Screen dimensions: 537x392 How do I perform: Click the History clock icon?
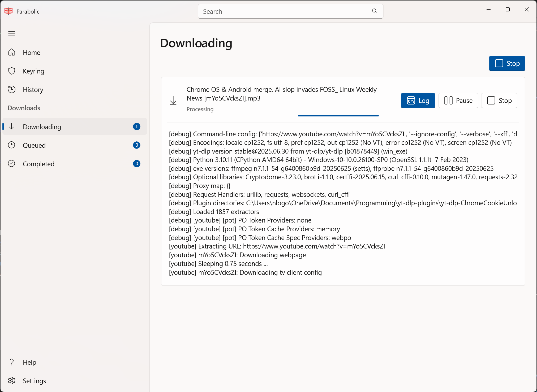pos(12,89)
